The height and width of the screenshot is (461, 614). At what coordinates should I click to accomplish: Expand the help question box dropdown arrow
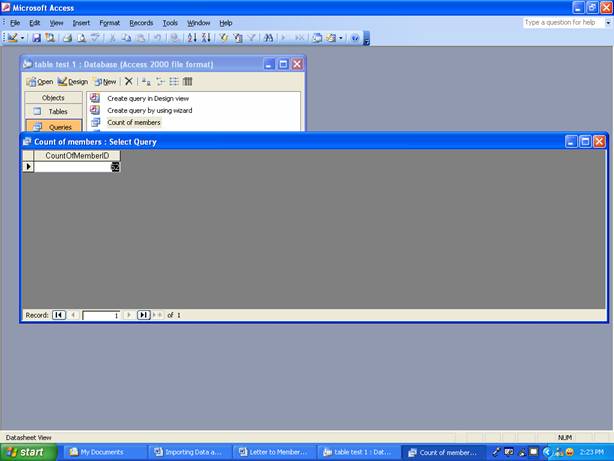point(608,23)
